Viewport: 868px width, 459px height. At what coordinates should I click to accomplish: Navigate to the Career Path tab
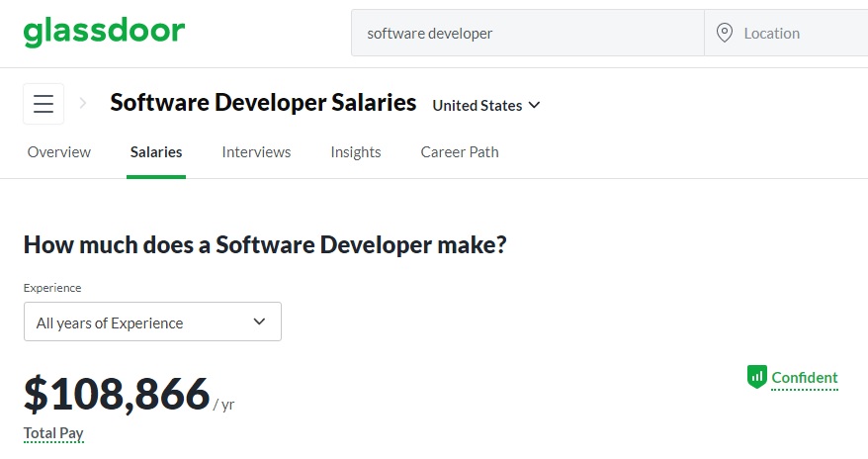click(x=460, y=152)
